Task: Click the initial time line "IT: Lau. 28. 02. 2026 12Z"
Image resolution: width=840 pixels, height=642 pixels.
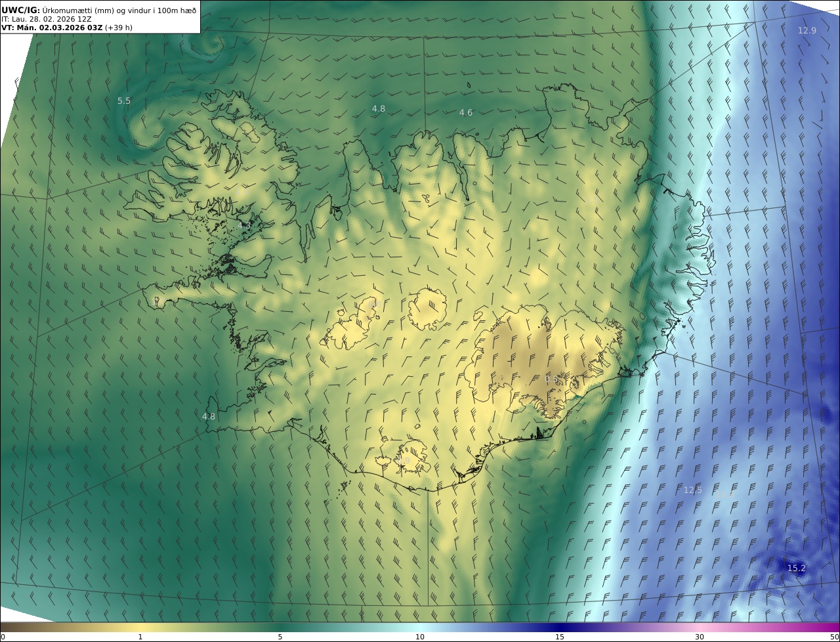Action: tap(46, 19)
